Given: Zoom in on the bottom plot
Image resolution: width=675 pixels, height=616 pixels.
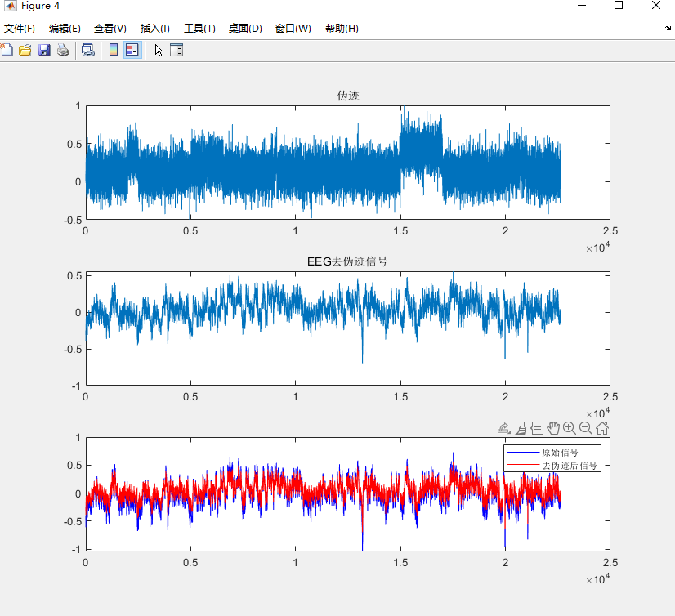Looking at the screenshot, I should point(569,427).
